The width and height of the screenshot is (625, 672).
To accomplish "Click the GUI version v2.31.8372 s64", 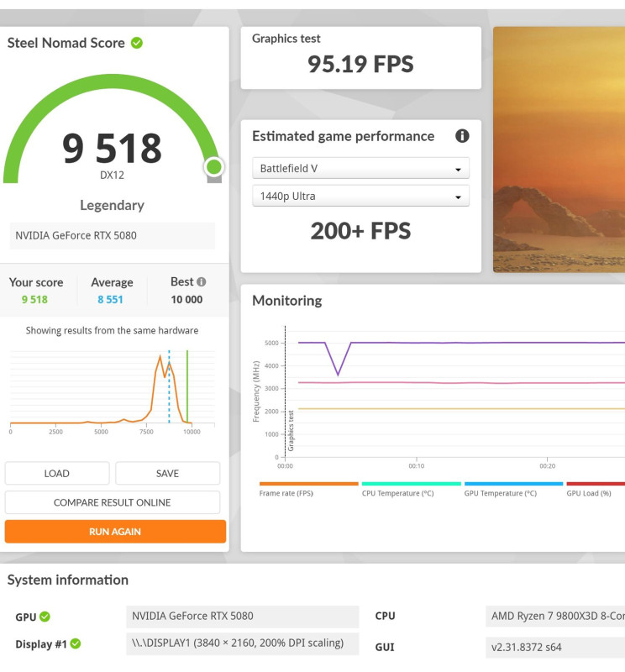I will click(x=555, y=647).
